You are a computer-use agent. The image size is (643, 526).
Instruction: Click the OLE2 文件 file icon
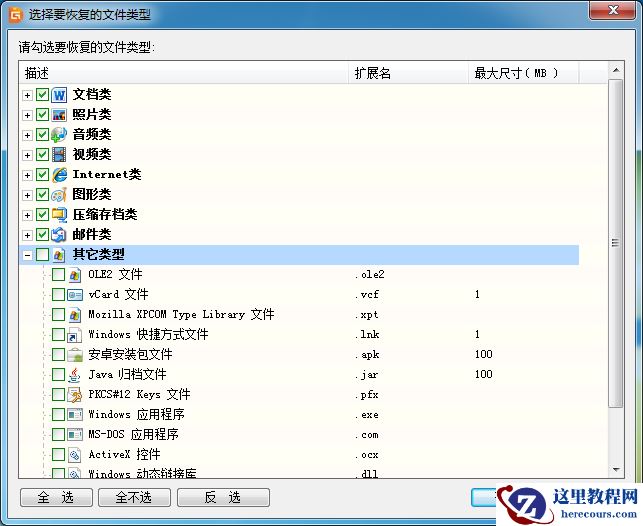click(x=75, y=275)
